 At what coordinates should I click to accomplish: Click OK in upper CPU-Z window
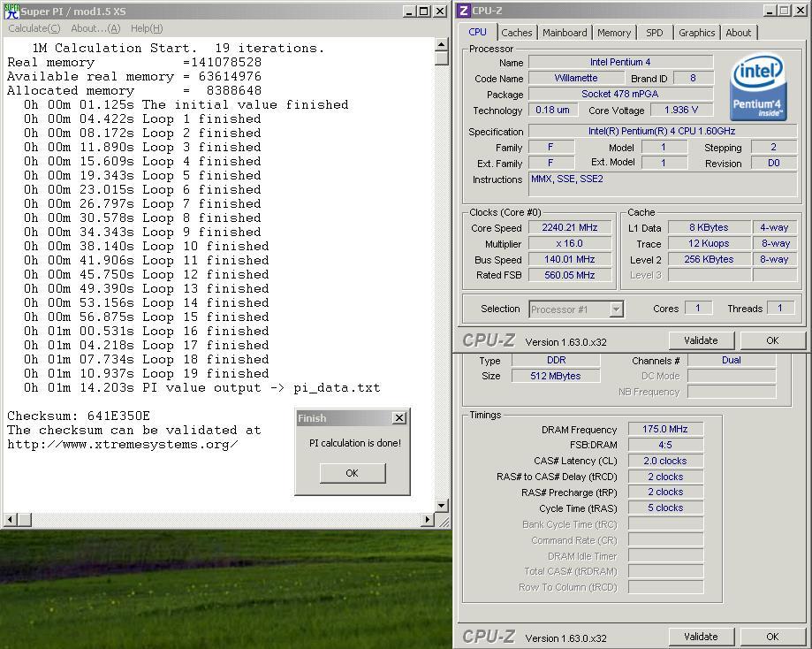(772, 340)
